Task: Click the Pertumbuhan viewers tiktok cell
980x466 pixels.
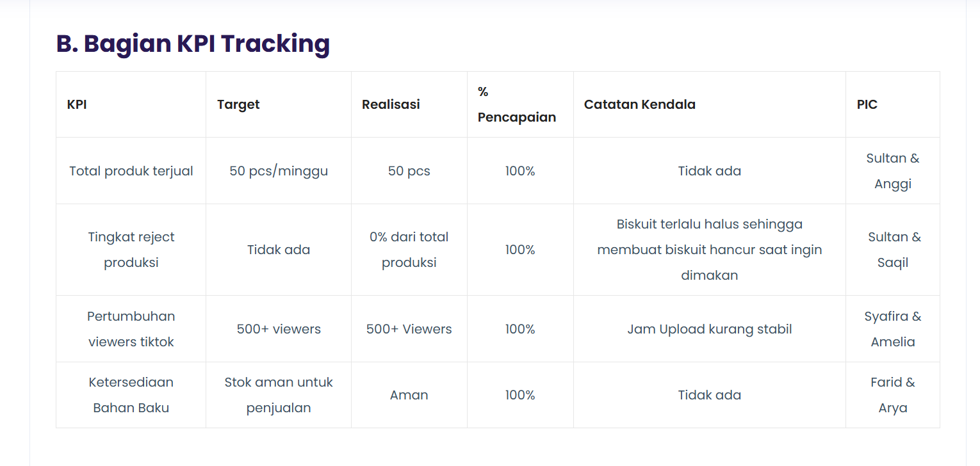Action: pos(131,329)
